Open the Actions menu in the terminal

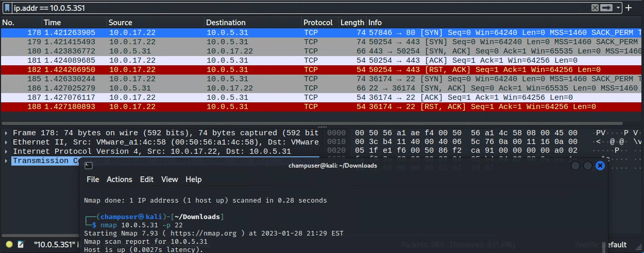[x=119, y=179]
